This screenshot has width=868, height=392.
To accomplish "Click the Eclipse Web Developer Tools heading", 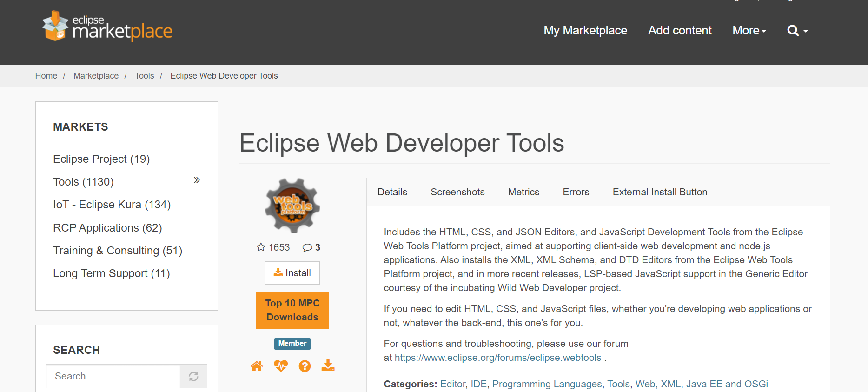I will click(x=402, y=143).
